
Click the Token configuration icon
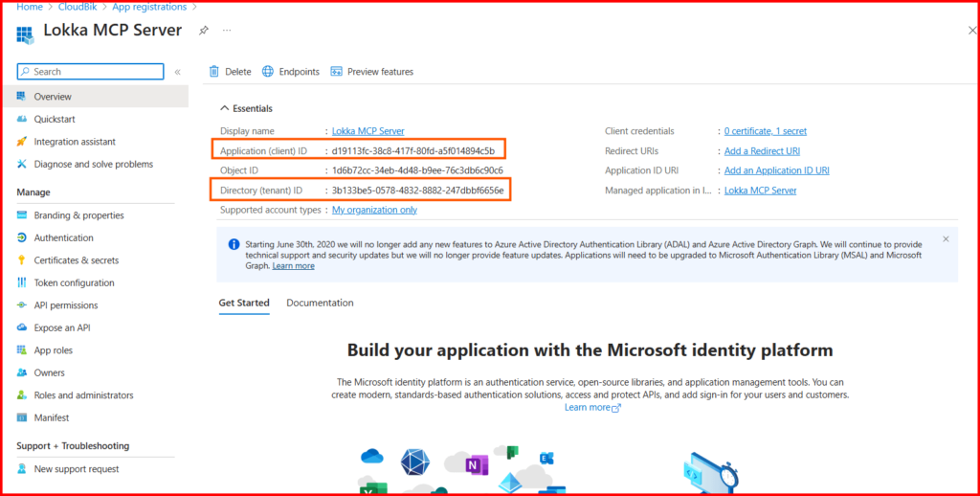22,282
